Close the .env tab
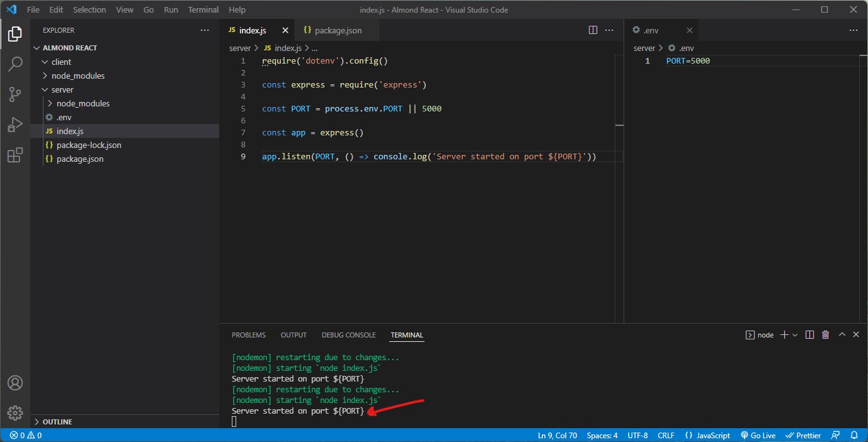868x442 pixels. [x=690, y=30]
